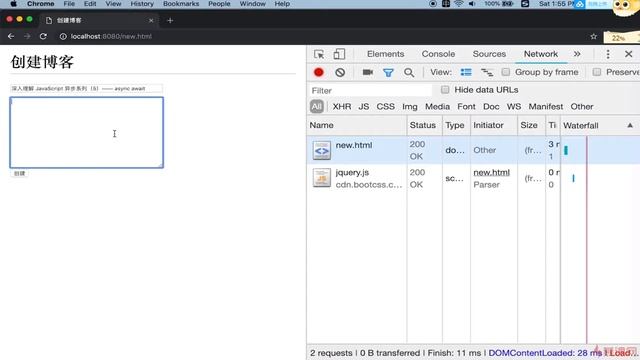Click the site information icon in address bar

click(63, 36)
